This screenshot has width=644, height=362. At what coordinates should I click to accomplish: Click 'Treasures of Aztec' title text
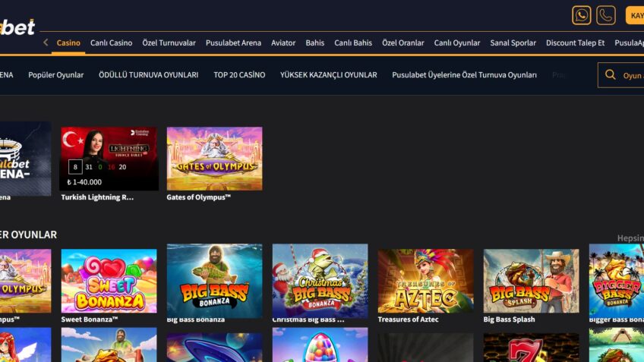click(x=408, y=319)
